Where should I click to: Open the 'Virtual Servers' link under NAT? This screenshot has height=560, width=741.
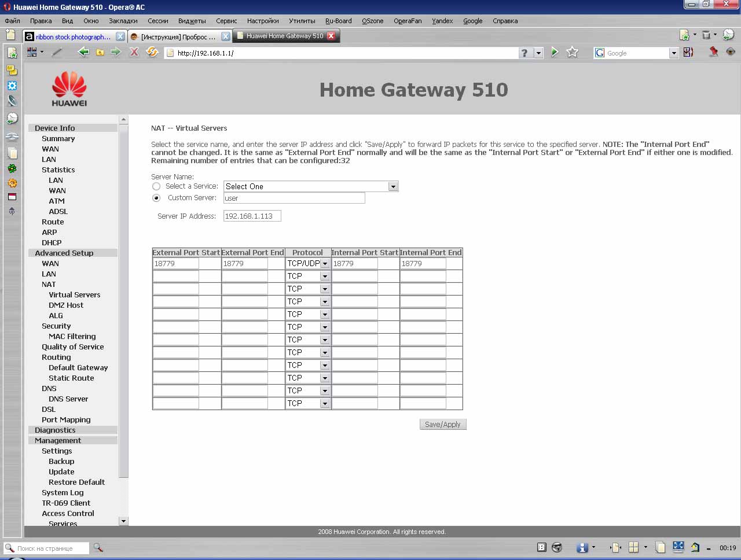click(x=75, y=294)
